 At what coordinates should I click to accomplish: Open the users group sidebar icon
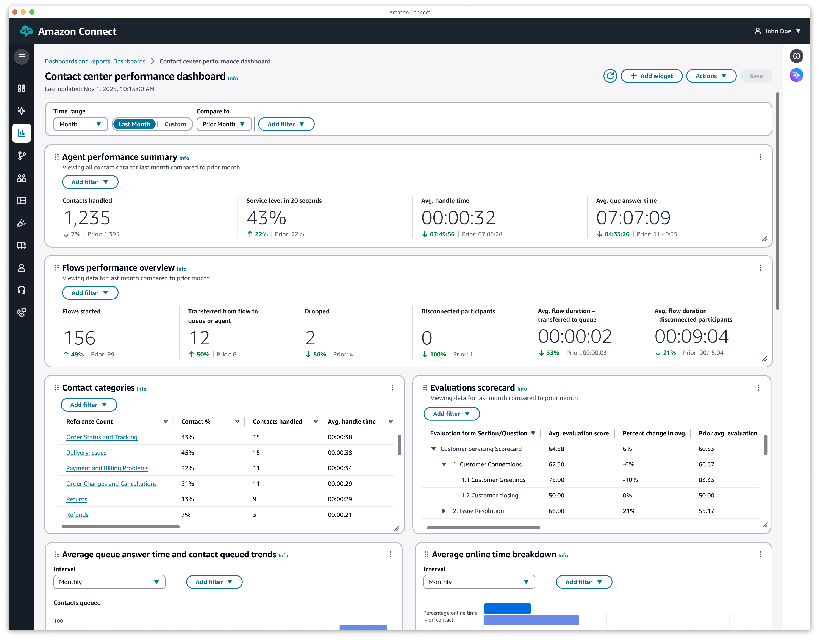(x=22, y=178)
